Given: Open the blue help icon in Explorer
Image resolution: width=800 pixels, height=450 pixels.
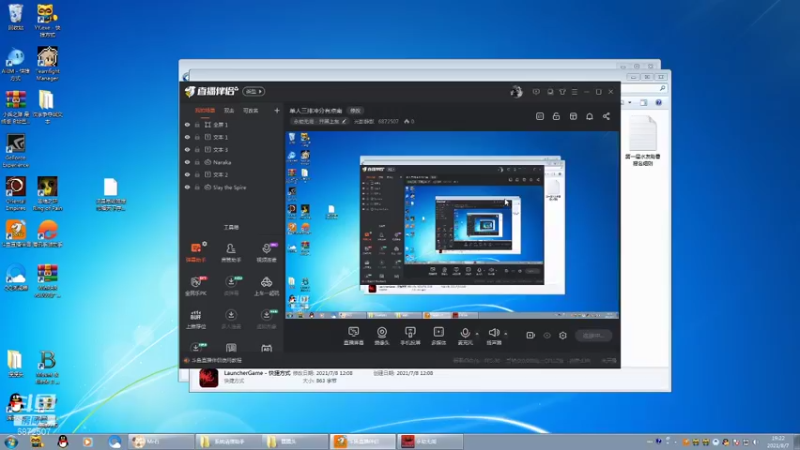Looking at the screenshot, I should tap(659, 103).
